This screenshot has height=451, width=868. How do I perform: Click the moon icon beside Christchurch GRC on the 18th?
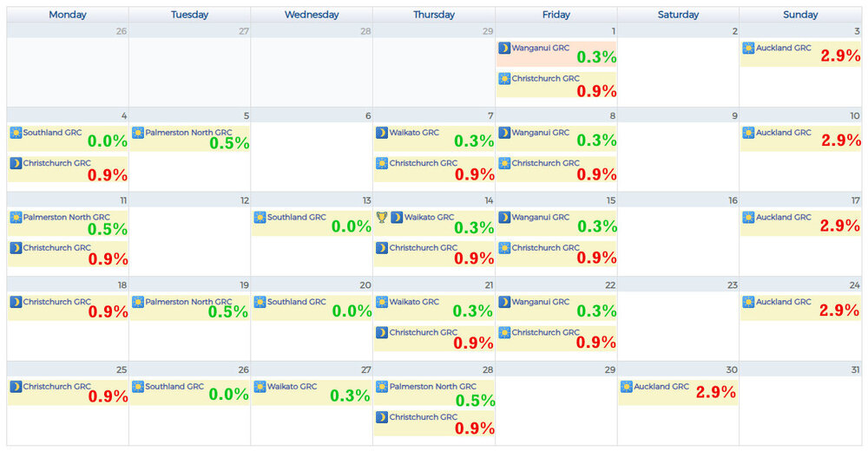pyautogui.click(x=16, y=302)
